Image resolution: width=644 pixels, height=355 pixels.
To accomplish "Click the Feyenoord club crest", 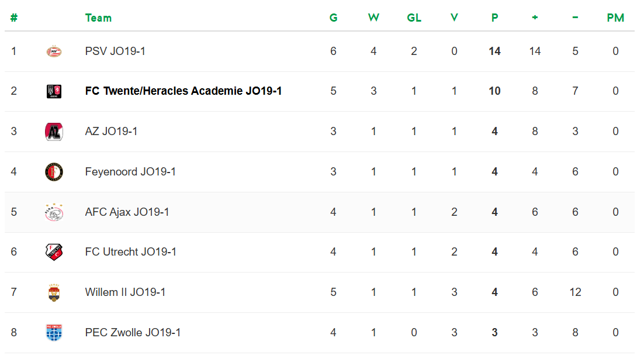I will click(x=54, y=172).
